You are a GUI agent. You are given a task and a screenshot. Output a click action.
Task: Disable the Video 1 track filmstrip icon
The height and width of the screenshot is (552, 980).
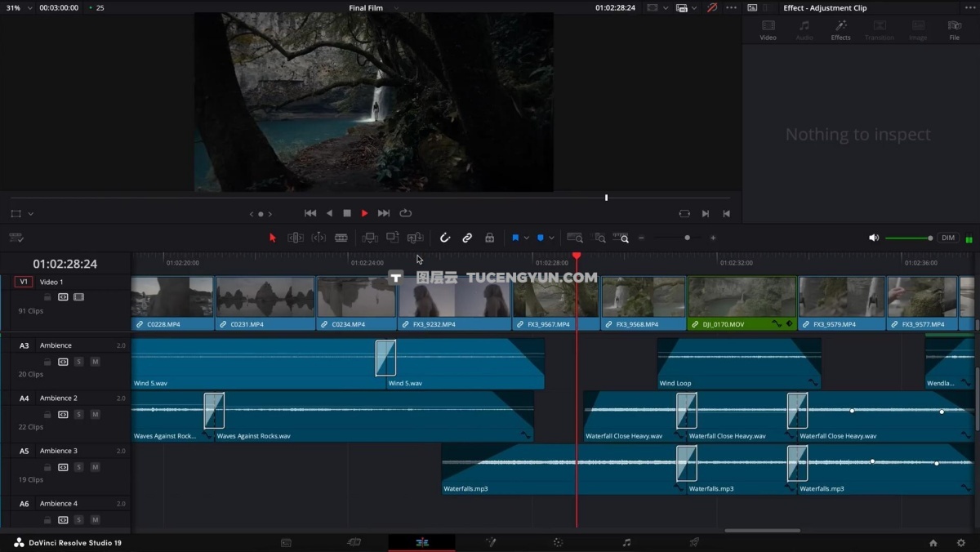pos(78,297)
